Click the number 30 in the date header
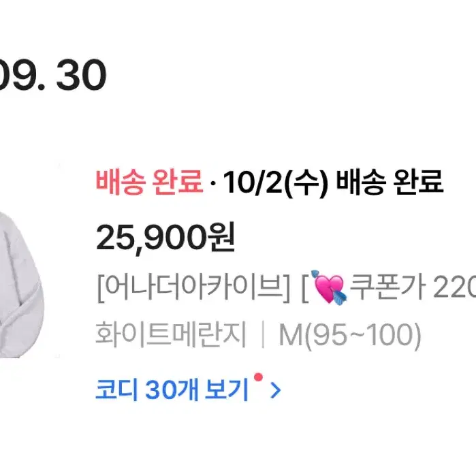 point(81,75)
